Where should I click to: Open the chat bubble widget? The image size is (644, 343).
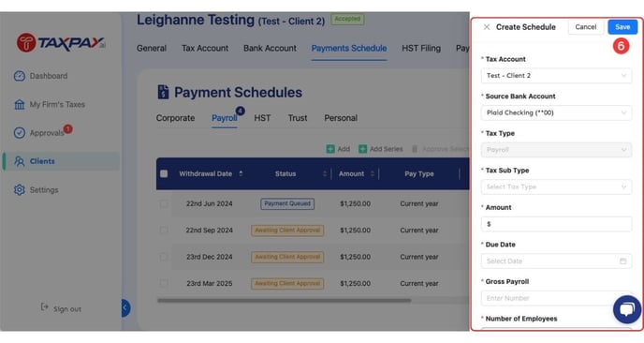click(x=627, y=309)
